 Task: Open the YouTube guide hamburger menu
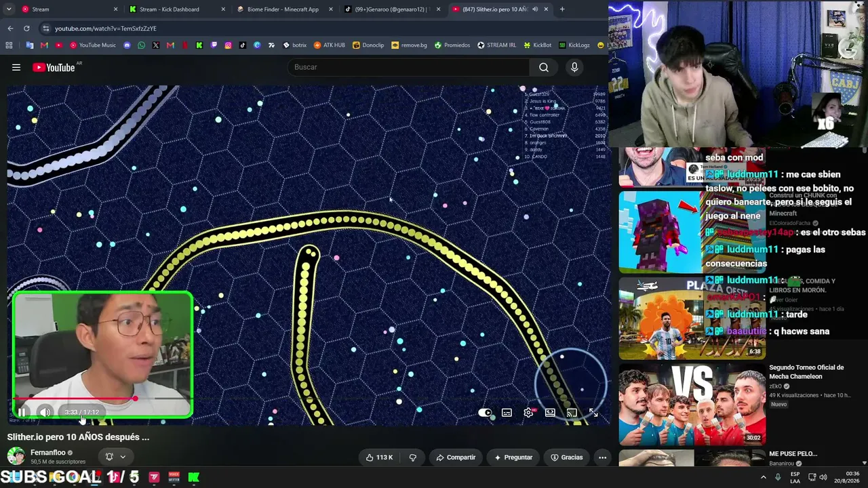(x=16, y=67)
